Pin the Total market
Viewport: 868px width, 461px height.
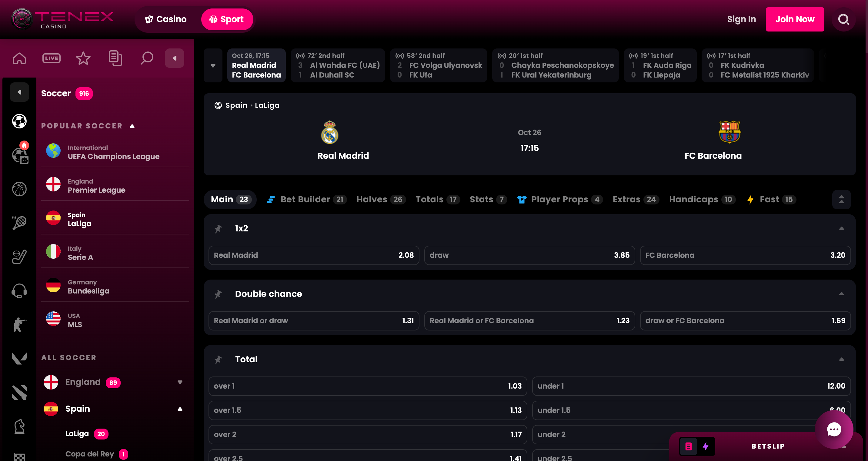point(218,359)
